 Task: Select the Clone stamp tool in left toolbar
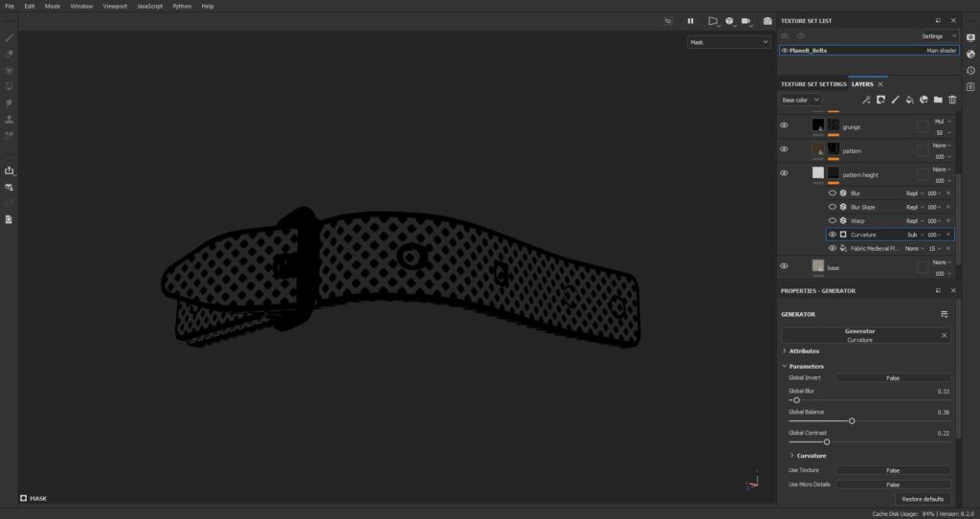pos(10,119)
